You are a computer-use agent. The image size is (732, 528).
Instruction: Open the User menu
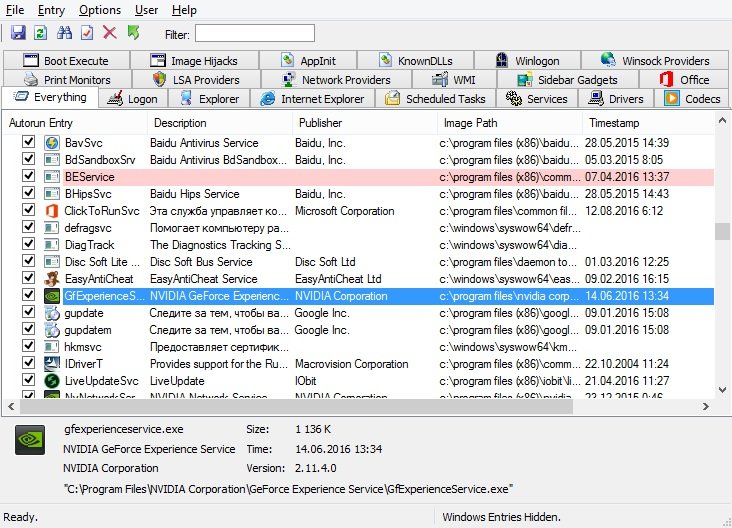[146, 10]
